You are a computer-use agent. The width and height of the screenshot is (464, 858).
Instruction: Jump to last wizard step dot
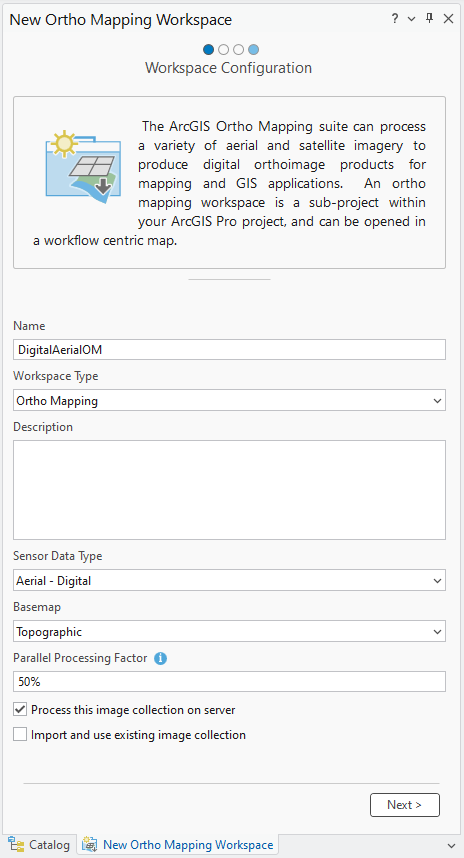[x=253, y=50]
